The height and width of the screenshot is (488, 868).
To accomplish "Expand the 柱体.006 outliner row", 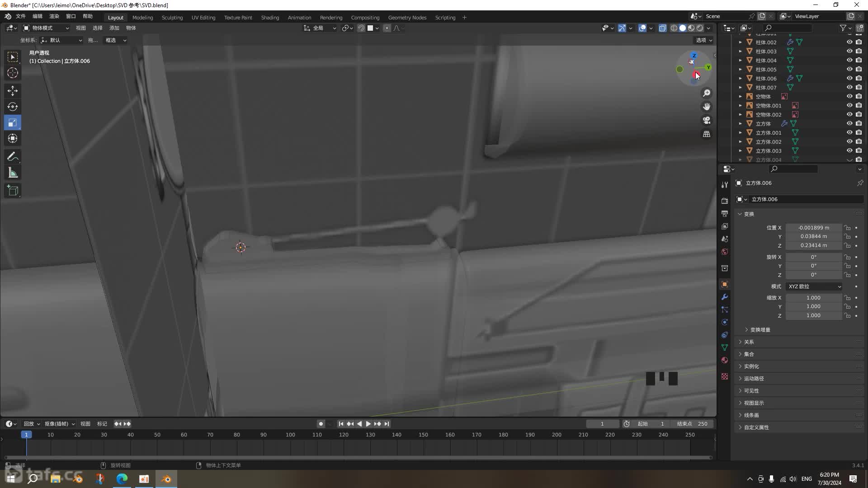I will click(740, 78).
